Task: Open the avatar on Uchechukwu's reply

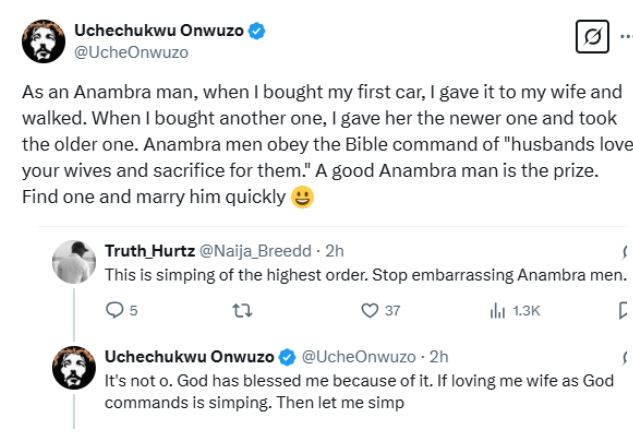Action: pyautogui.click(x=74, y=372)
